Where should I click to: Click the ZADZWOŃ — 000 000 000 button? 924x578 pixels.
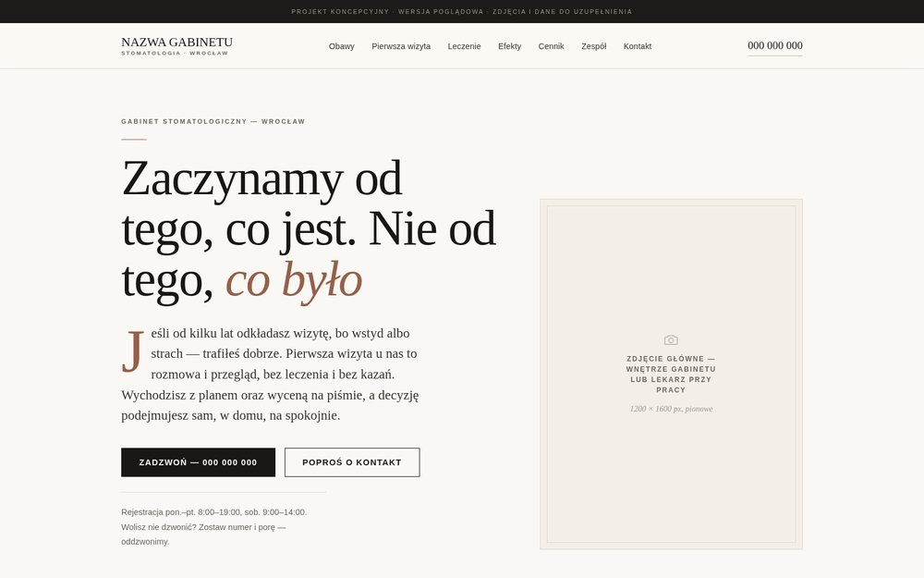(x=198, y=462)
